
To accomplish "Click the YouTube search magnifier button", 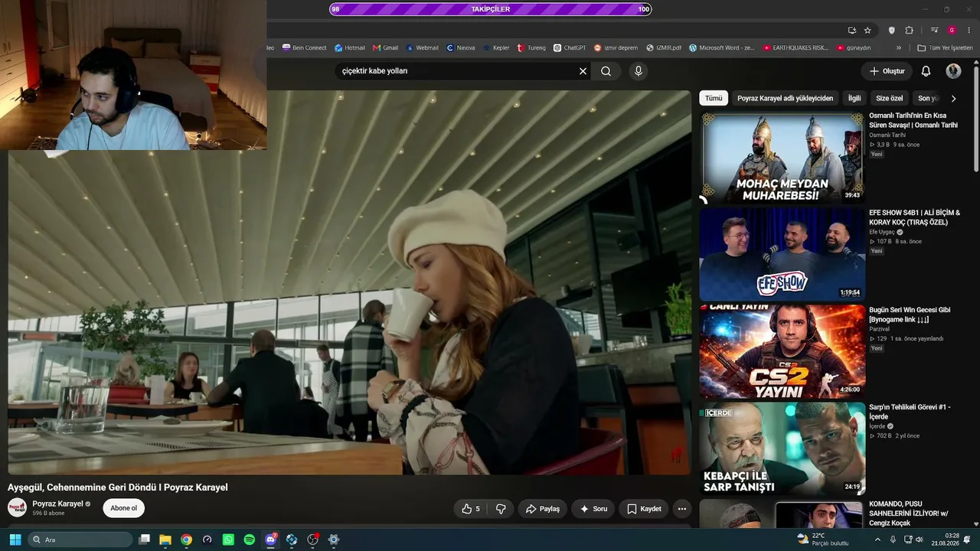I will coord(606,71).
